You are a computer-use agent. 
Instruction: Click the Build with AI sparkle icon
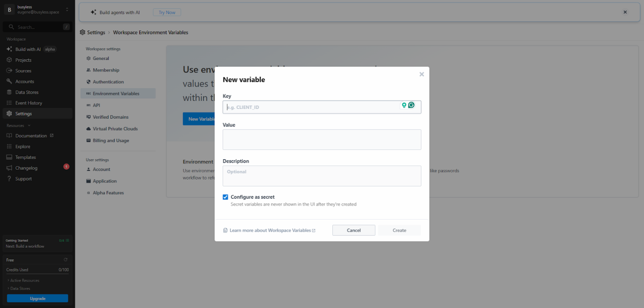point(9,49)
